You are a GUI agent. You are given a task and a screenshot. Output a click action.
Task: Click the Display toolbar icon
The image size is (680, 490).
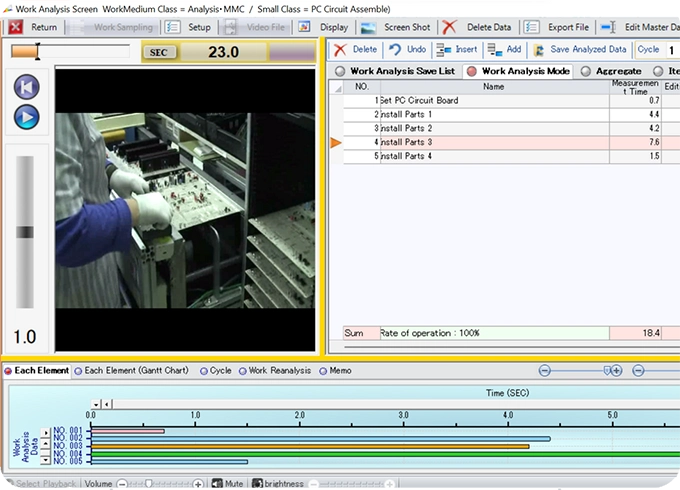tap(304, 27)
